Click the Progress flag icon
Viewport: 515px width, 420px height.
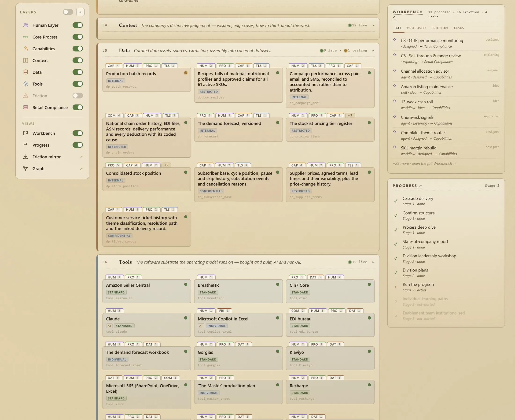click(x=25, y=145)
